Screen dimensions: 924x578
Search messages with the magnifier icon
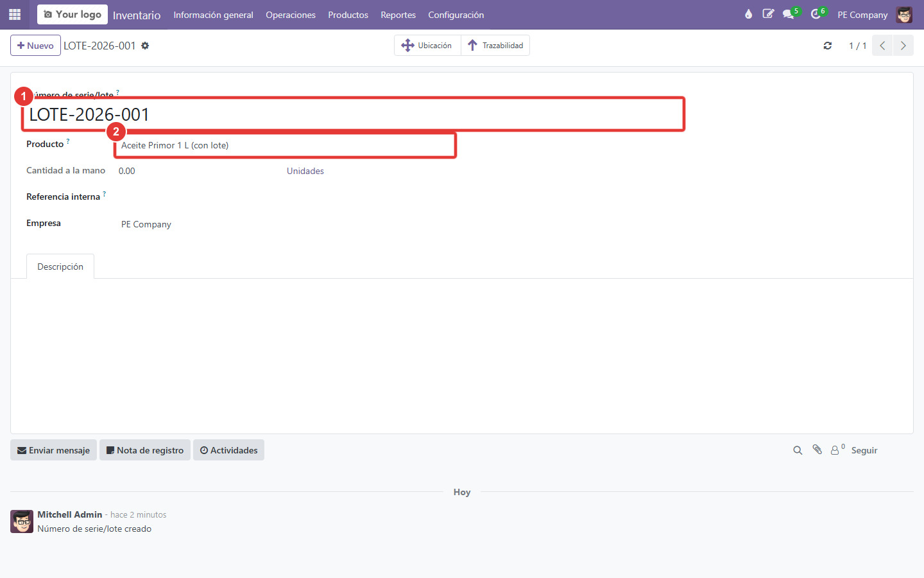pyautogui.click(x=798, y=450)
